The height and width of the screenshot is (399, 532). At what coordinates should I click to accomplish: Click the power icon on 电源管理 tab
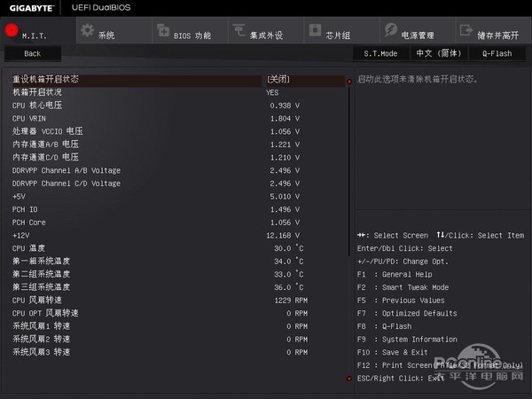pos(391,30)
